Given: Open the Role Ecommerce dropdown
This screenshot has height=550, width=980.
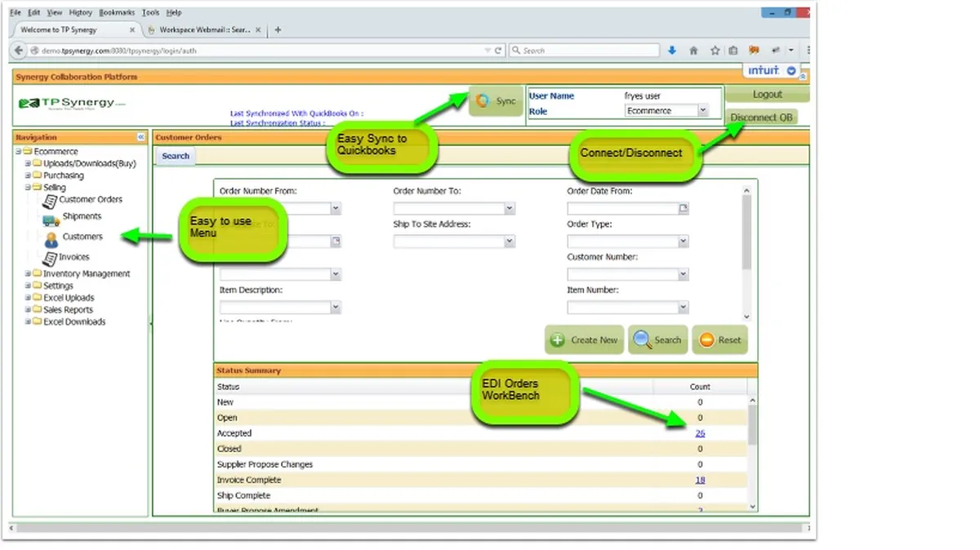Looking at the screenshot, I should pos(666,111).
